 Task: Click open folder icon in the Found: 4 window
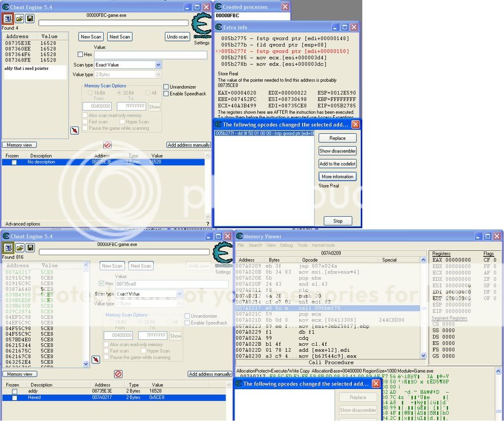point(19,19)
